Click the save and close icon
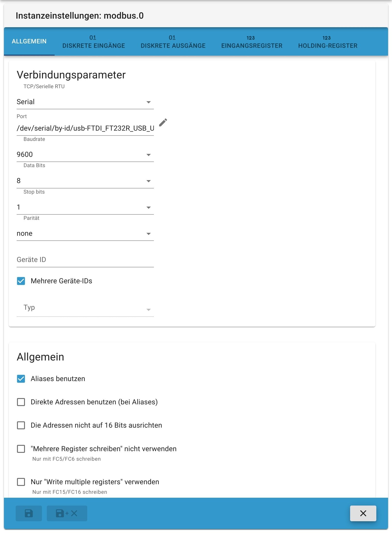Viewport: 392px width, 533px height. (x=67, y=513)
